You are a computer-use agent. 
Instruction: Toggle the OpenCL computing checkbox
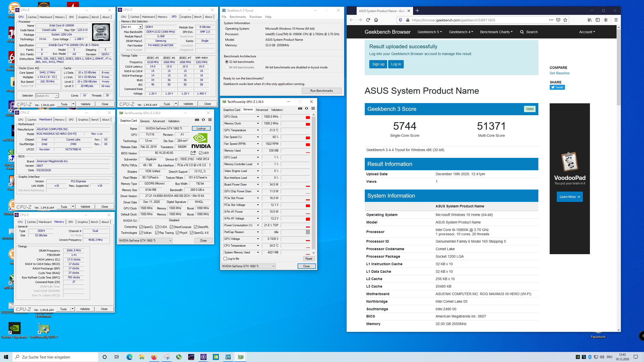pos(141,227)
